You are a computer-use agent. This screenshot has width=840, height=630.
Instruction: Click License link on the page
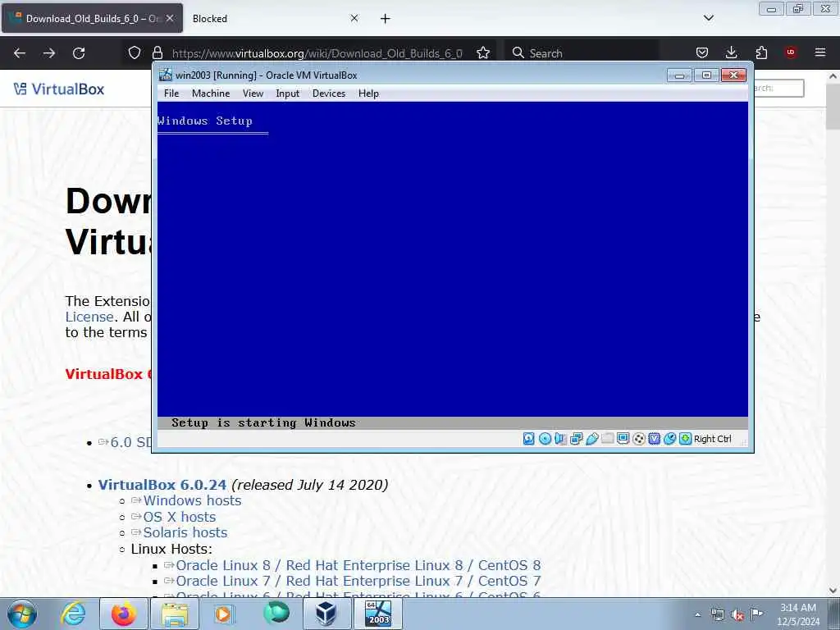click(x=89, y=317)
